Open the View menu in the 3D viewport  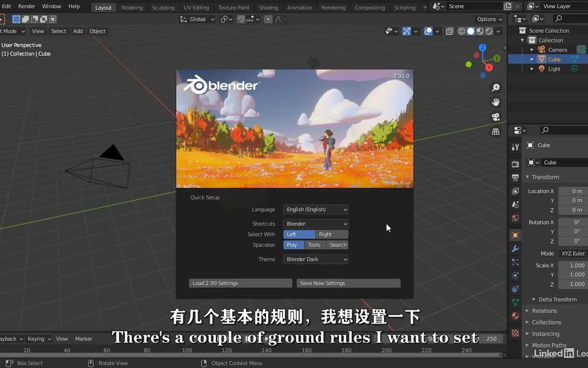(38, 31)
